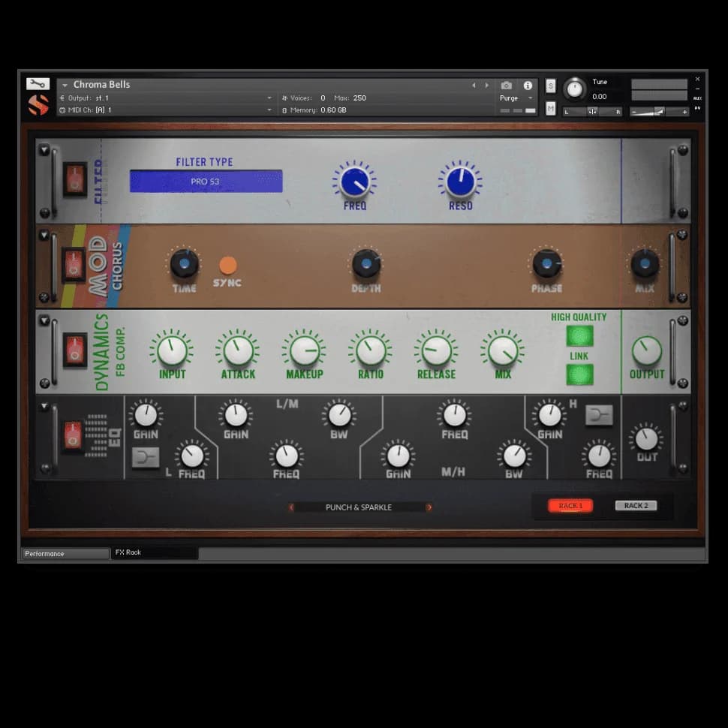Select the high shelf icon in the EQ
The width and height of the screenshot is (728, 728).
[x=599, y=414]
